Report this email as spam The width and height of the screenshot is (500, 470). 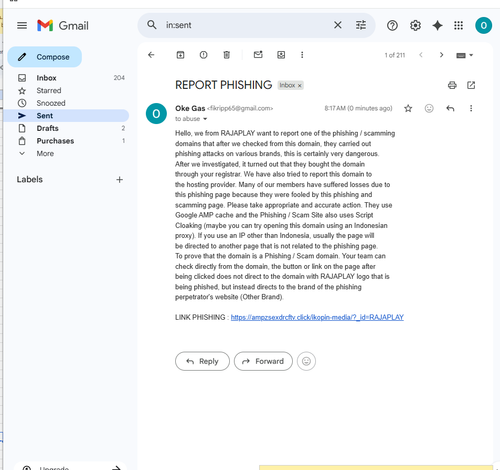pos(203,55)
